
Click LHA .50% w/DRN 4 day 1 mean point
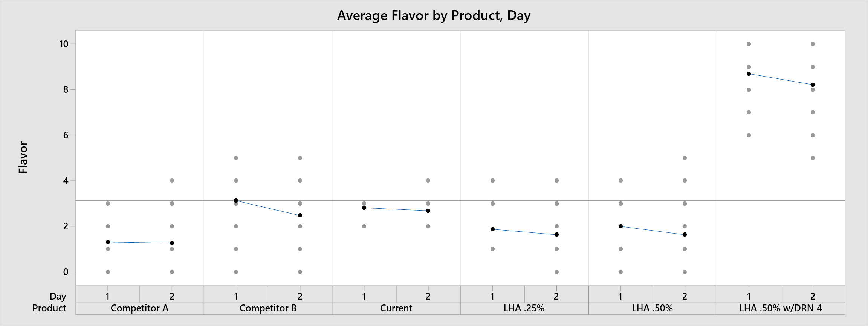[749, 74]
